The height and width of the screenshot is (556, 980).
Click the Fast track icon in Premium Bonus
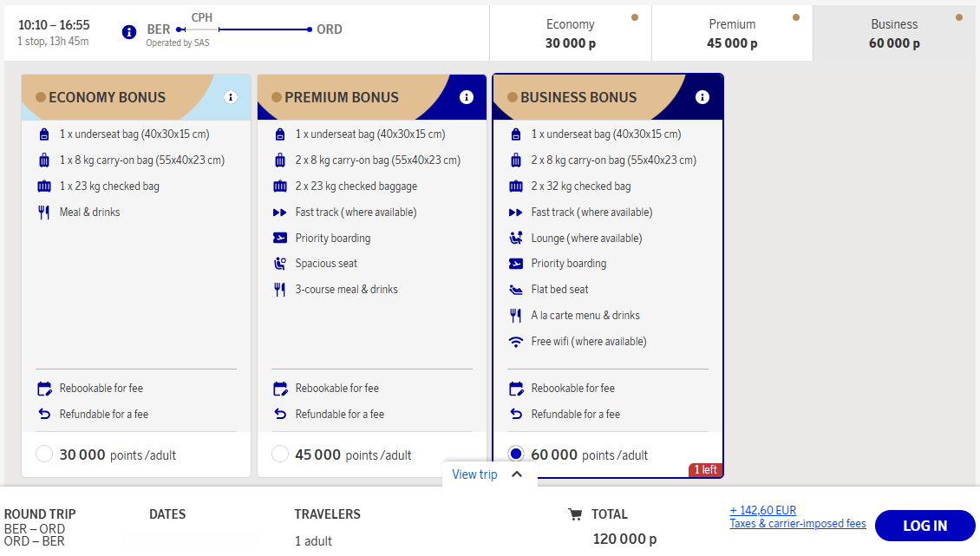pos(280,212)
